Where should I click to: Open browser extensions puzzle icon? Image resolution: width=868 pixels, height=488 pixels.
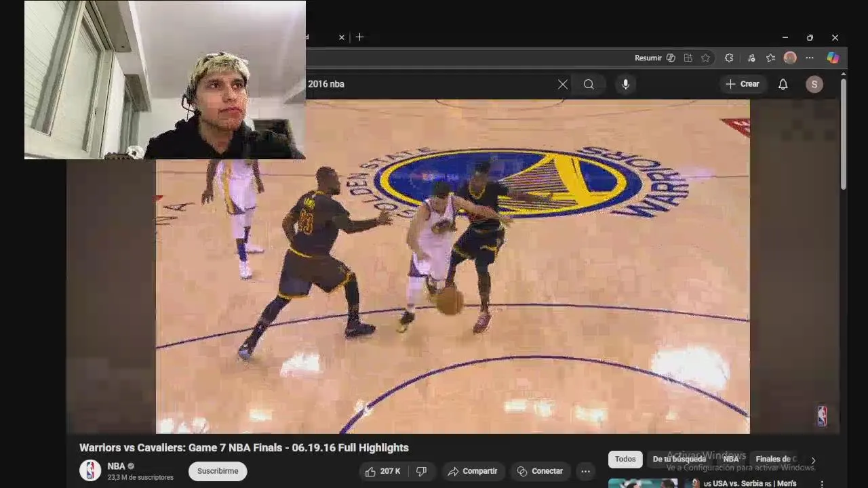coord(729,58)
